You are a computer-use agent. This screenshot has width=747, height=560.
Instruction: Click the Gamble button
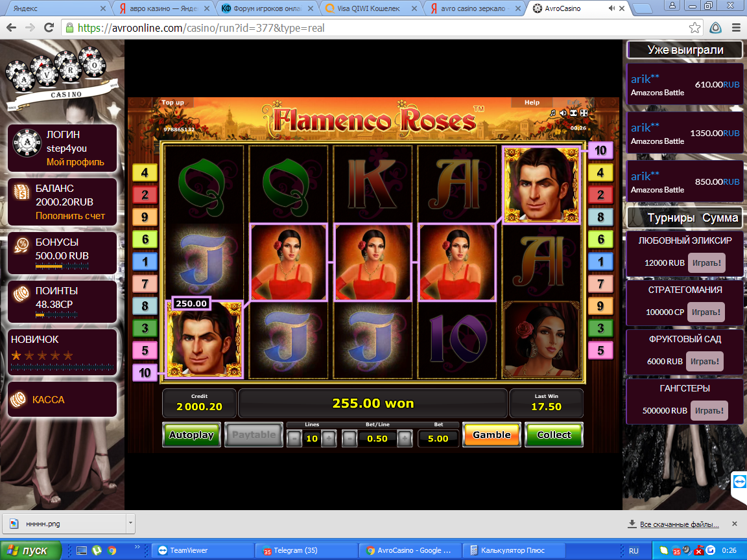click(492, 435)
